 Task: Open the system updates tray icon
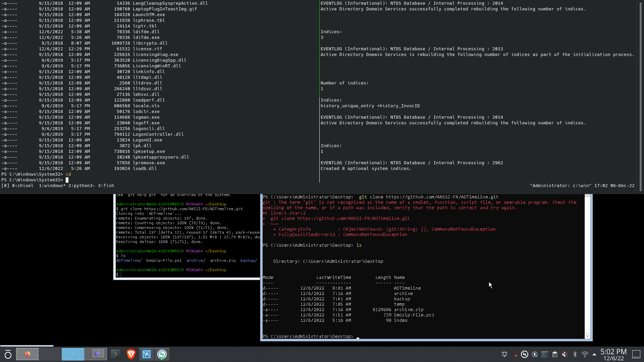535,354
